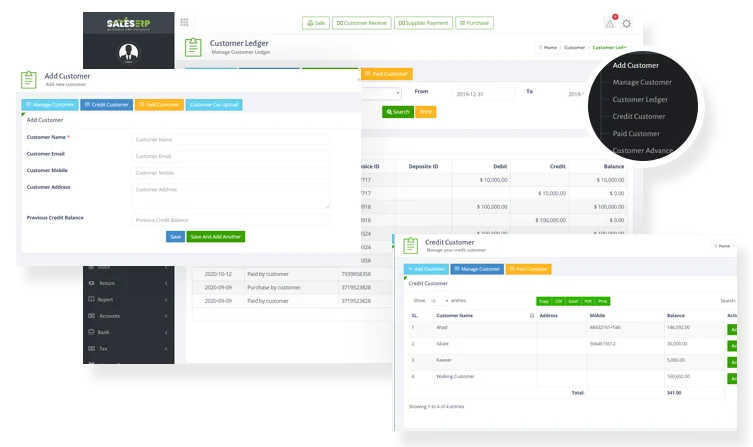Open Purchase shortcut in top toolbar

[x=474, y=23]
